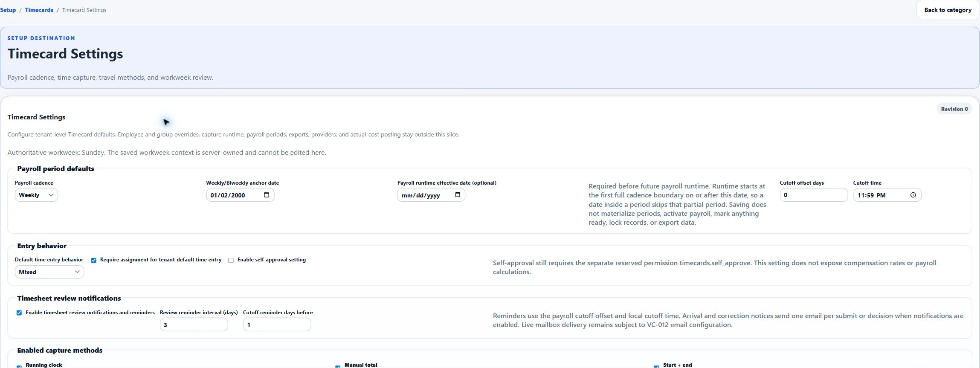Open Default time entry behavior dropdown
Image resolution: width=980 pixels, height=368 pixels.
[49, 272]
